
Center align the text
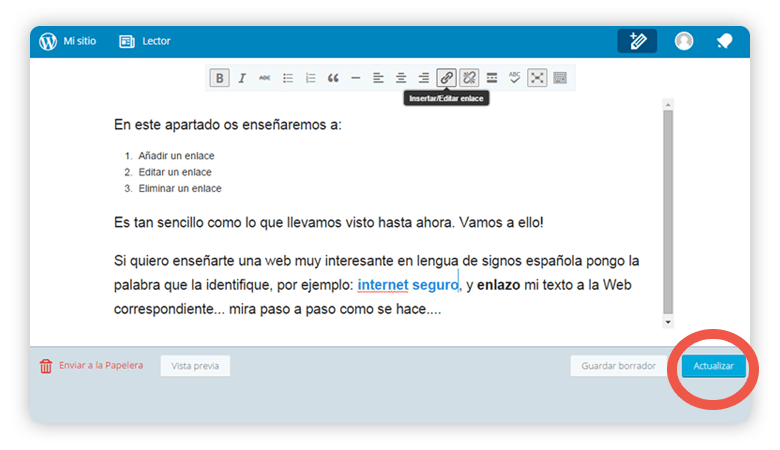tap(401, 78)
